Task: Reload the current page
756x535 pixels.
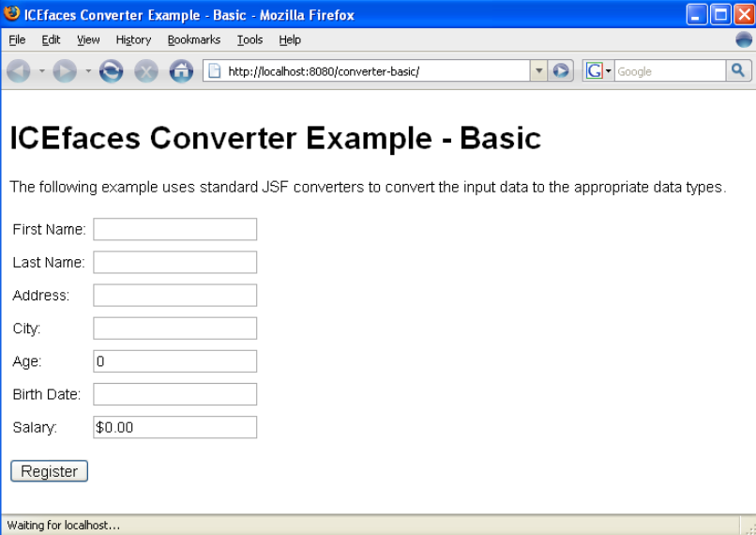Action: coord(111,71)
